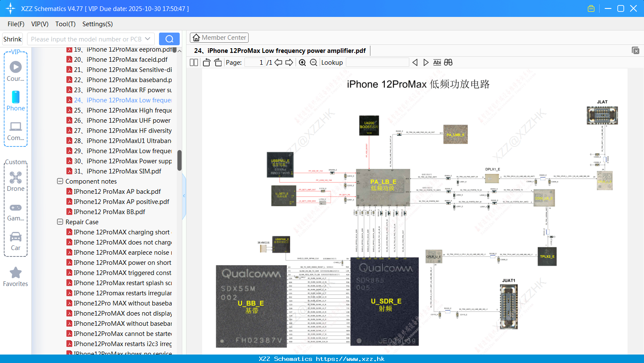The image size is (644, 363).
Task: Select the Computer category icon
Action: (16, 131)
